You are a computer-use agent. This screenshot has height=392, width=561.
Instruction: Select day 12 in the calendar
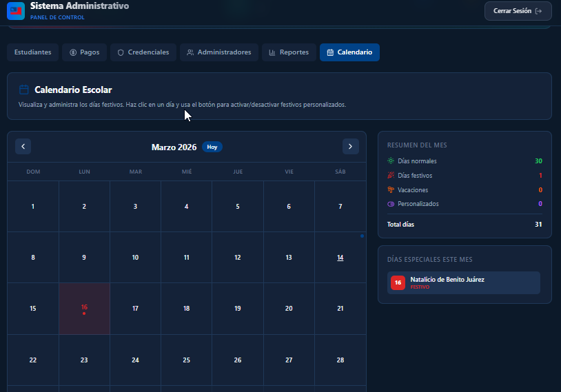pyautogui.click(x=238, y=258)
